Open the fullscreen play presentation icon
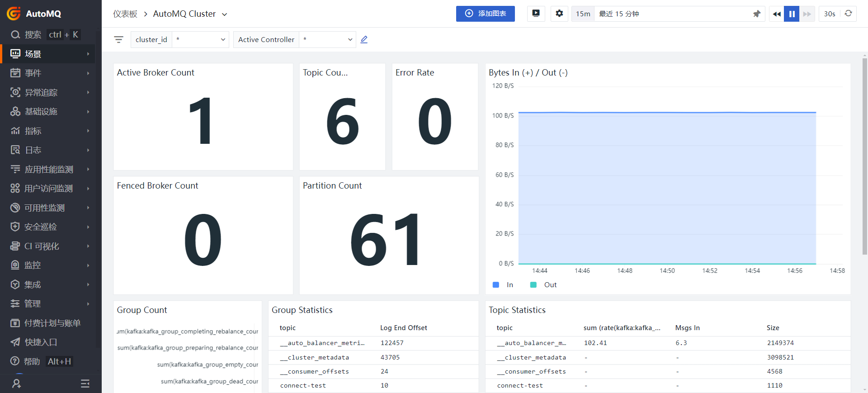Screen dimensions: 868x393 pyautogui.click(x=536, y=14)
